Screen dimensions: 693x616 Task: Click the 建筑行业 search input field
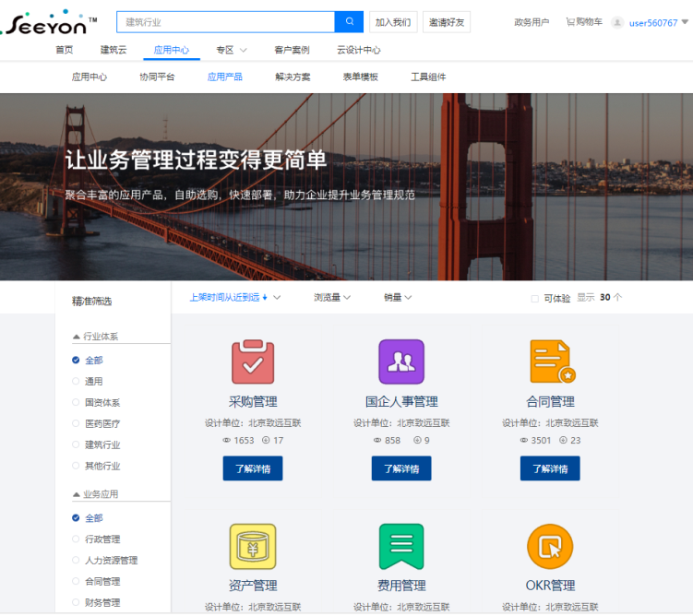(225, 22)
